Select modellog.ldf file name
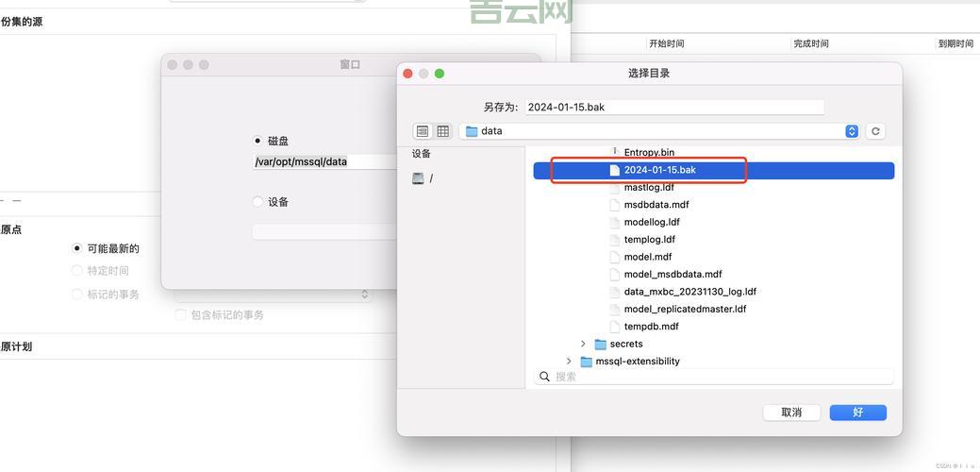This screenshot has width=980, height=472. click(x=652, y=222)
